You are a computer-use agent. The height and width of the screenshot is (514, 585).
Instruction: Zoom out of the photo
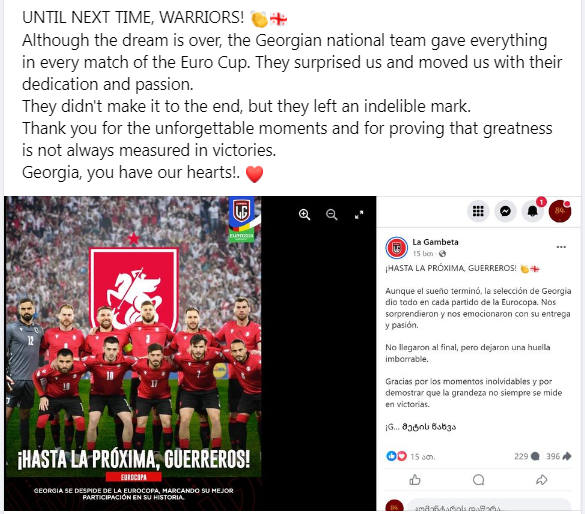(331, 214)
